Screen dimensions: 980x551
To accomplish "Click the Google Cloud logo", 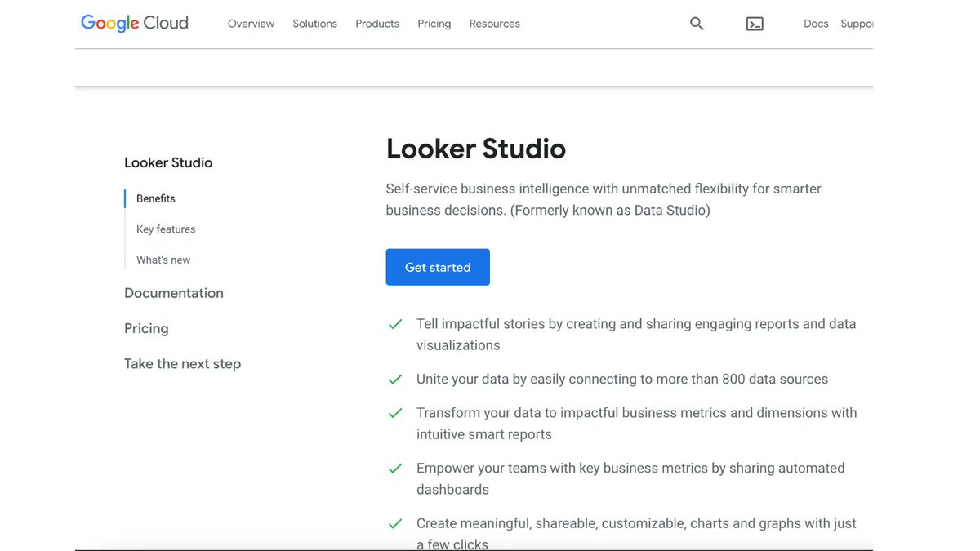I will [x=133, y=22].
